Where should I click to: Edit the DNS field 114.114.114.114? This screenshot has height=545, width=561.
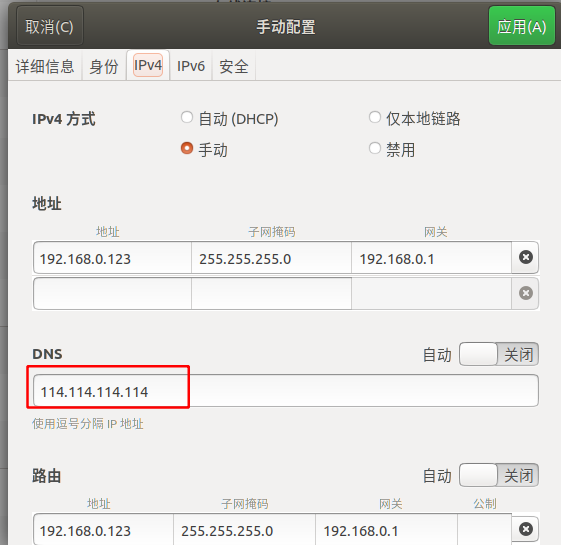click(x=286, y=391)
